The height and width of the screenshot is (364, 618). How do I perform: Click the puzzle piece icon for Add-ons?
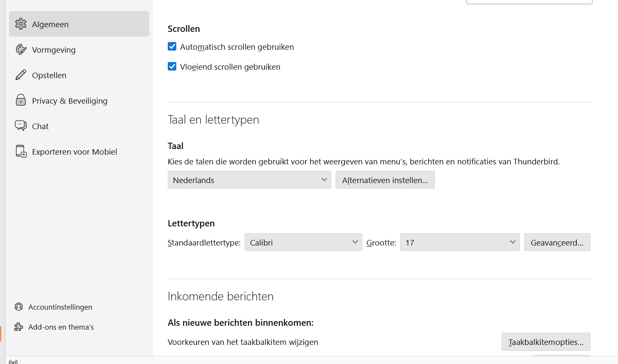19,327
